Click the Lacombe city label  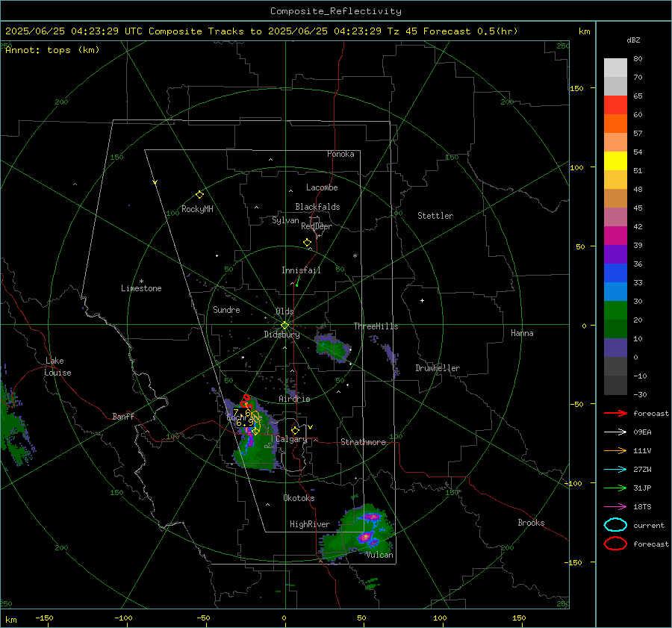click(x=322, y=187)
